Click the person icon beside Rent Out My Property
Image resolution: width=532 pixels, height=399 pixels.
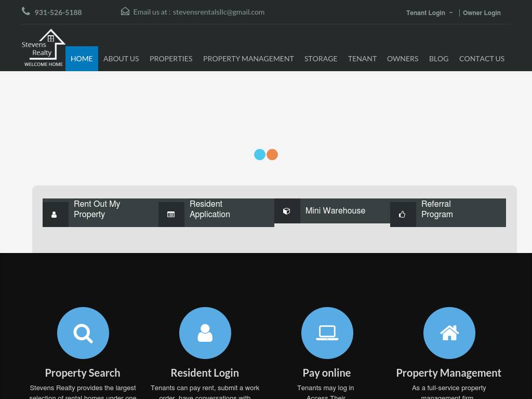(x=54, y=214)
